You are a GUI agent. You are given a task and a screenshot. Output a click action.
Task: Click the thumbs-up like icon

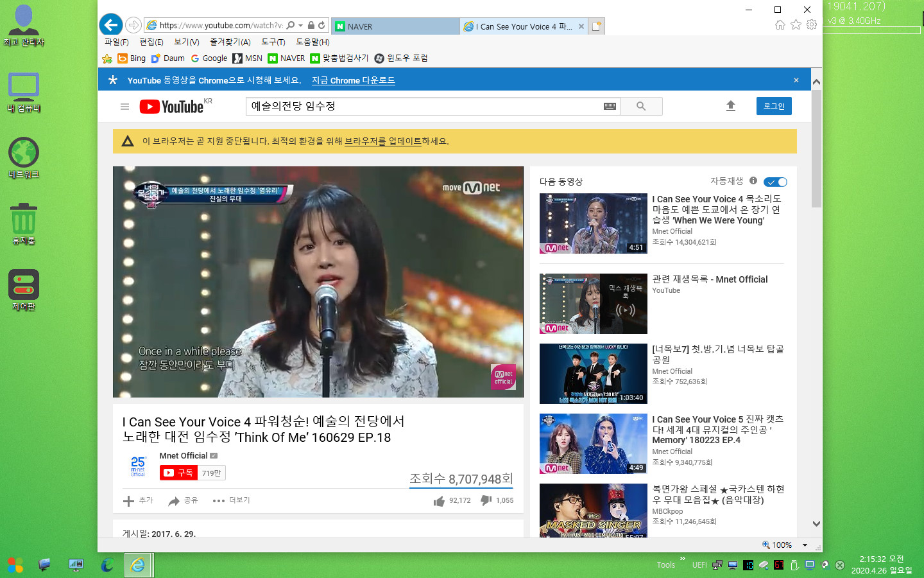point(439,501)
